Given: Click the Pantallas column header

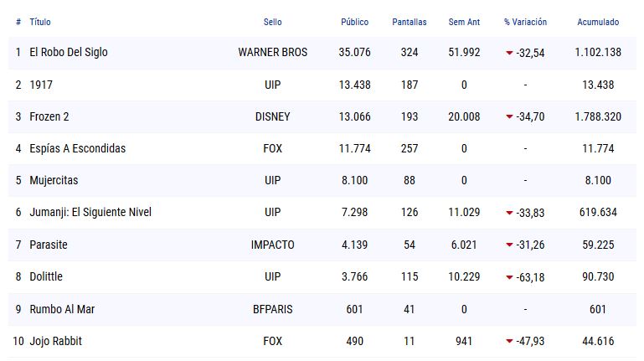Looking at the screenshot, I should (409, 22).
